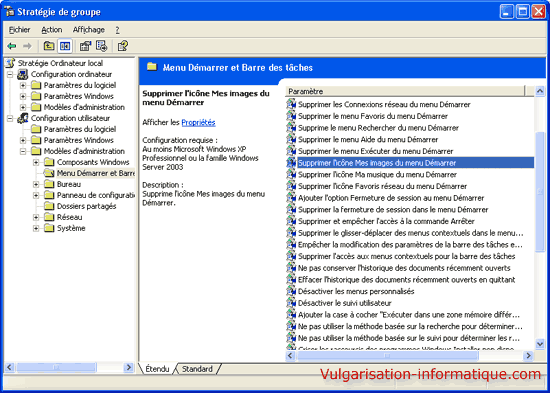Select Supprimer et empêcher l'accès à la commande Arrêter
This screenshot has width=550, height=393.
(386, 221)
